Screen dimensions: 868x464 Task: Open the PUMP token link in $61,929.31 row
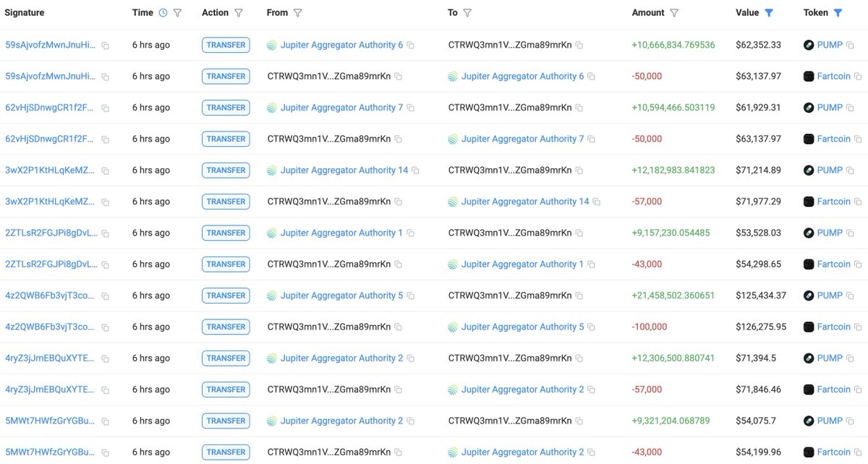pos(830,108)
